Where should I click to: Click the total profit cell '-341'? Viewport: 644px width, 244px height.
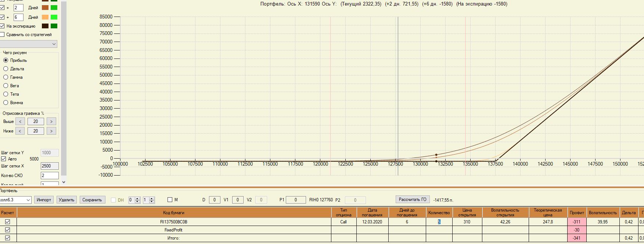577,238
